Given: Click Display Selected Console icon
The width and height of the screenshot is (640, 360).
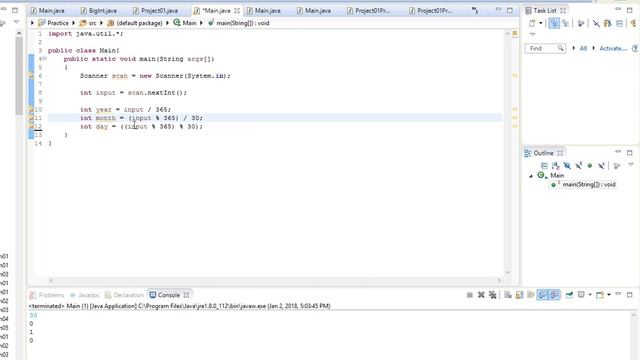Looking at the screenshot, I should pyautogui.click(x=581, y=295).
